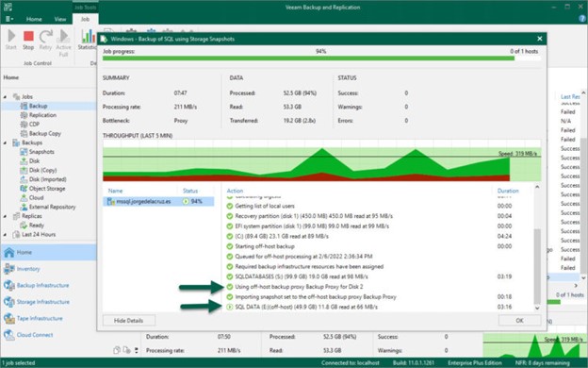The height and width of the screenshot is (368, 588).
Task: Select Object Storage node
Action: 47,189
